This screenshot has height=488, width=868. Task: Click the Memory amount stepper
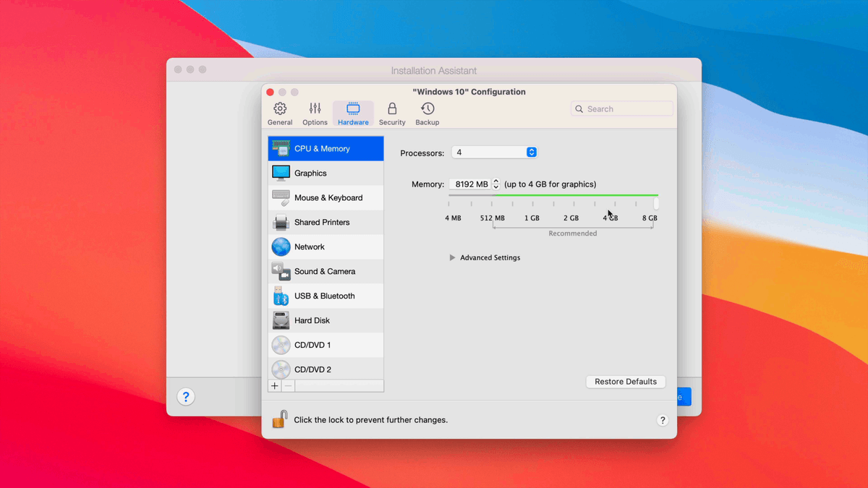tap(496, 184)
